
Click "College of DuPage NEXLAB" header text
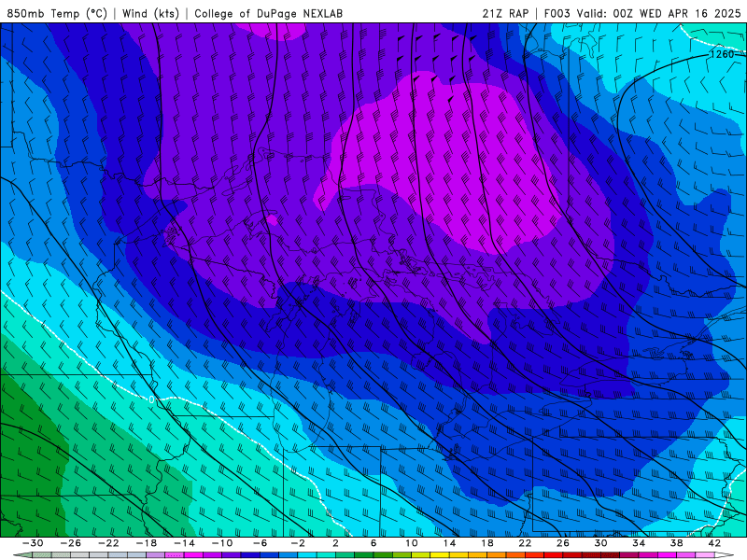pos(268,13)
